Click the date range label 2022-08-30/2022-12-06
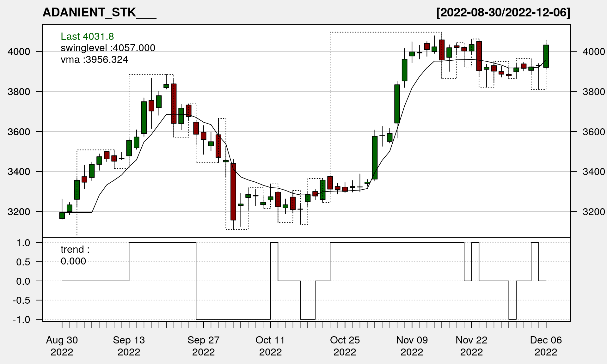Image resolution: width=607 pixels, height=364 pixels. pos(503,13)
